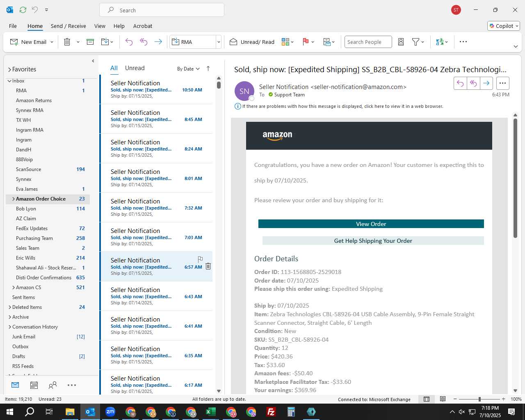
Task: Open the Quick Steps RMA dropdown arrow
Action: coord(219,42)
